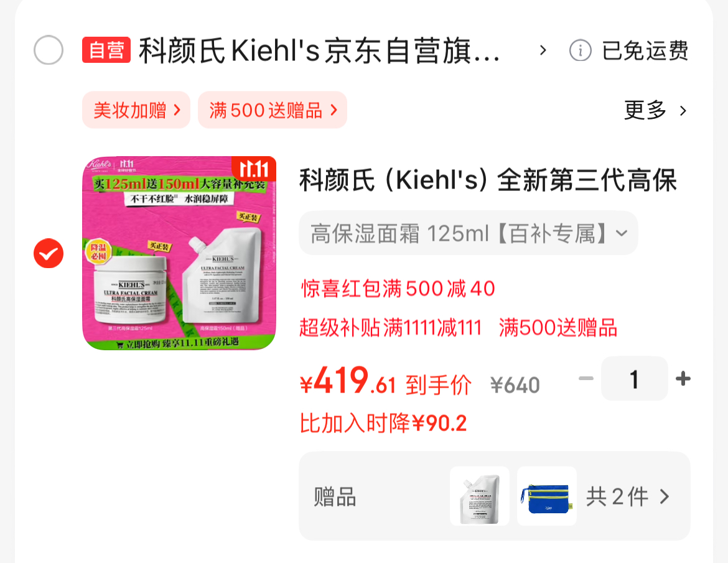Expand 共2件 gifts list chevron

[x=665, y=496]
